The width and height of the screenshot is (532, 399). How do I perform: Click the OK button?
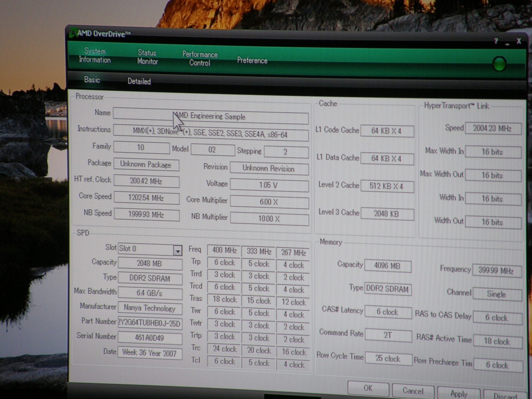[368, 388]
